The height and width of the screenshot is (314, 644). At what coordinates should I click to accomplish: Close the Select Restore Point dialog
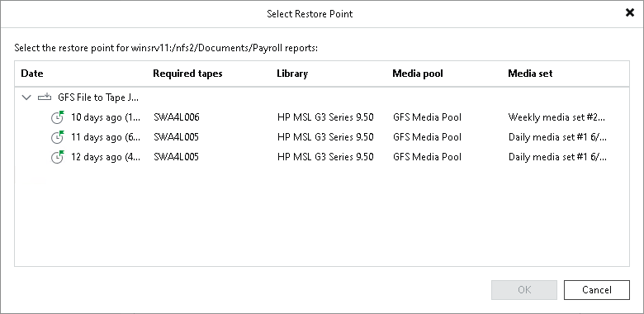630,13
